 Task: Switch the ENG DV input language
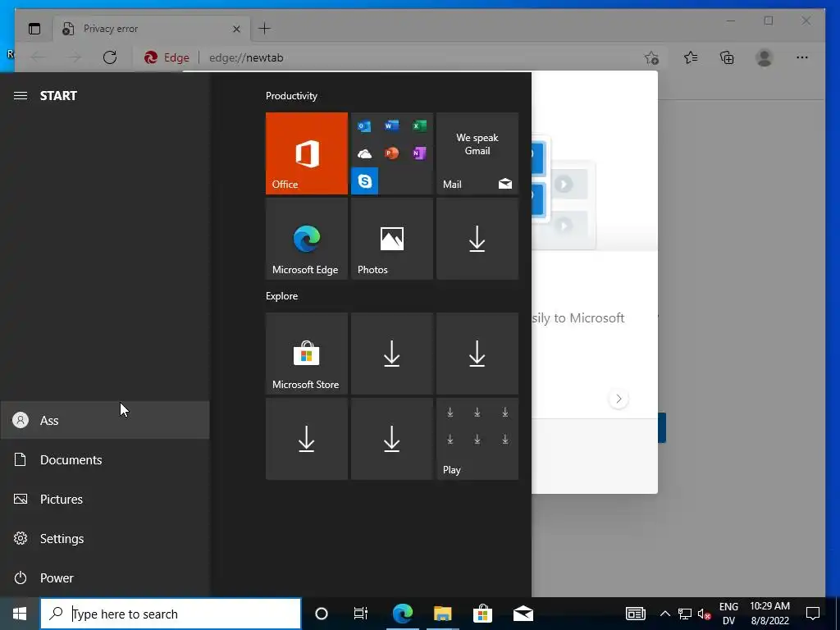pos(728,614)
